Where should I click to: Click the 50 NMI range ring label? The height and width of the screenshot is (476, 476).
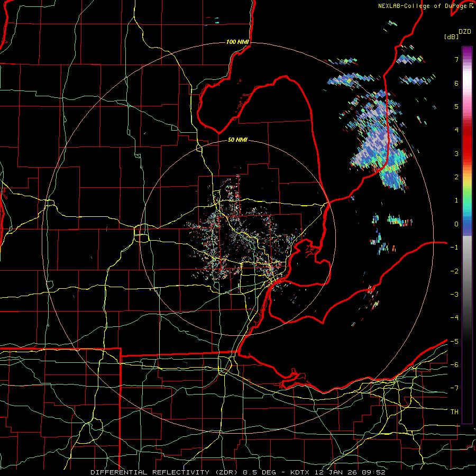pyautogui.click(x=237, y=140)
